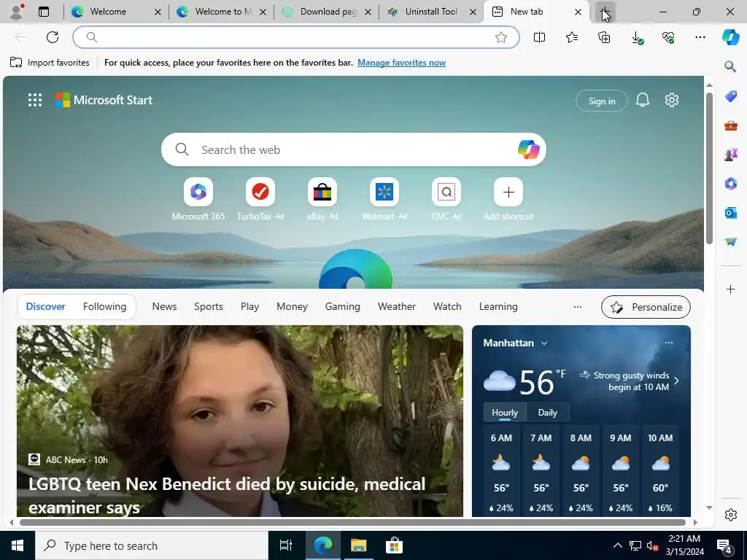The height and width of the screenshot is (560, 747).
Task: Switch to the Download page tab
Action: [328, 12]
